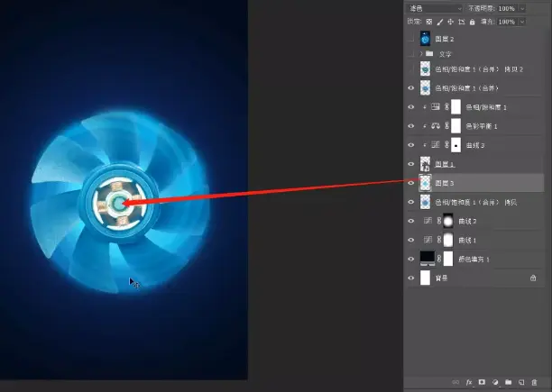Select the 图层 2 layer thumbnail
Viewport: 552px width, 392px height.
click(425, 39)
